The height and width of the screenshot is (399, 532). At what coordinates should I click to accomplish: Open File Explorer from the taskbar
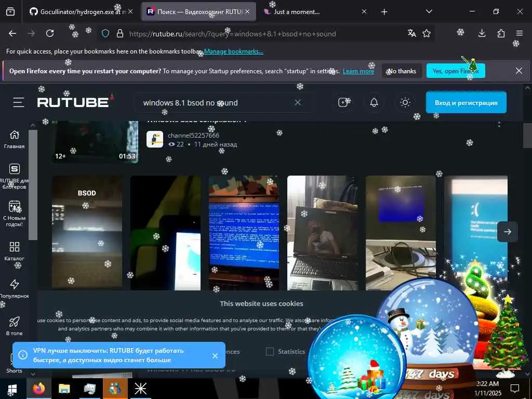point(64,389)
